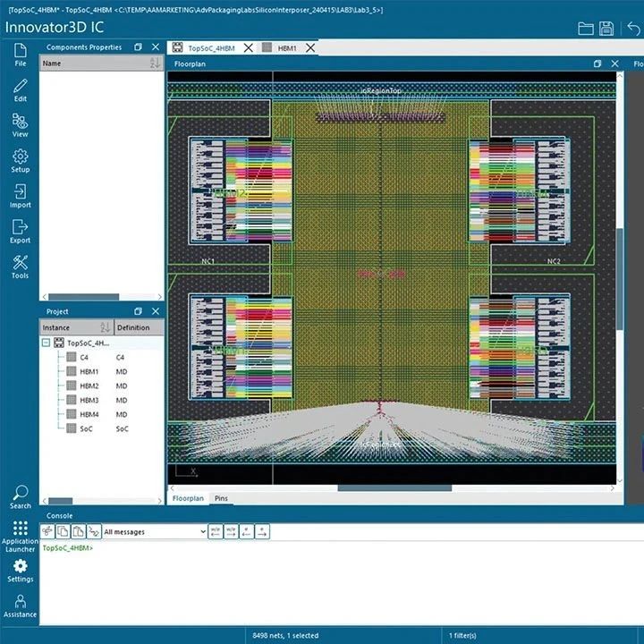Screen dimensions: 644x644
Task: Click the floorplan vertical scrollbar thumb
Action: point(620,278)
